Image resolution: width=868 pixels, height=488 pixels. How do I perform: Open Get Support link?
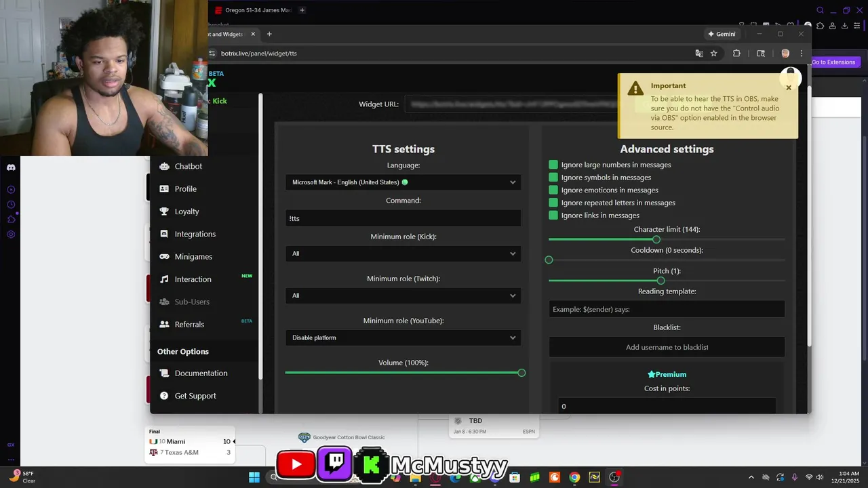pyautogui.click(x=195, y=396)
